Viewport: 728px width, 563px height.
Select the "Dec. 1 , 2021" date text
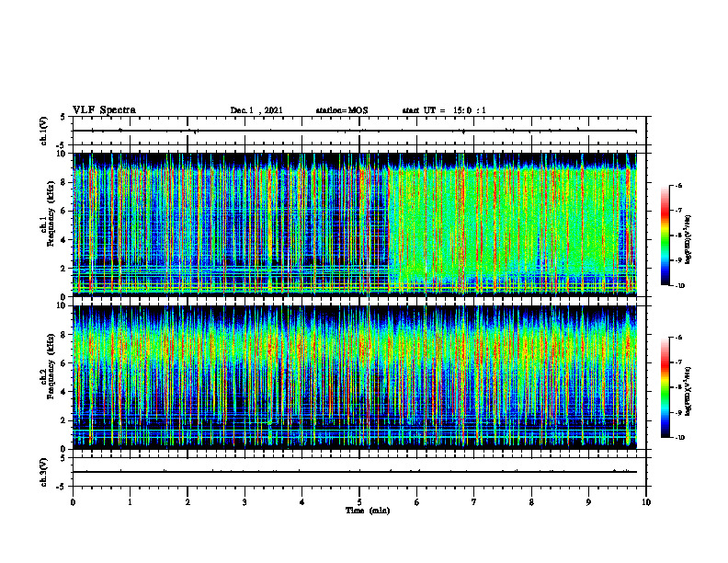256,110
